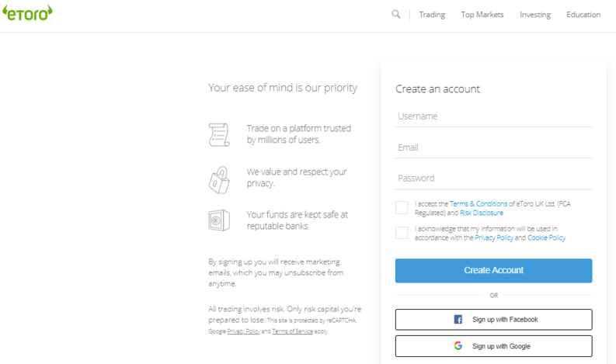The height and width of the screenshot is (364, 616).
Task: Open the search magnifier icon
Action: click(x=396, y=14)
